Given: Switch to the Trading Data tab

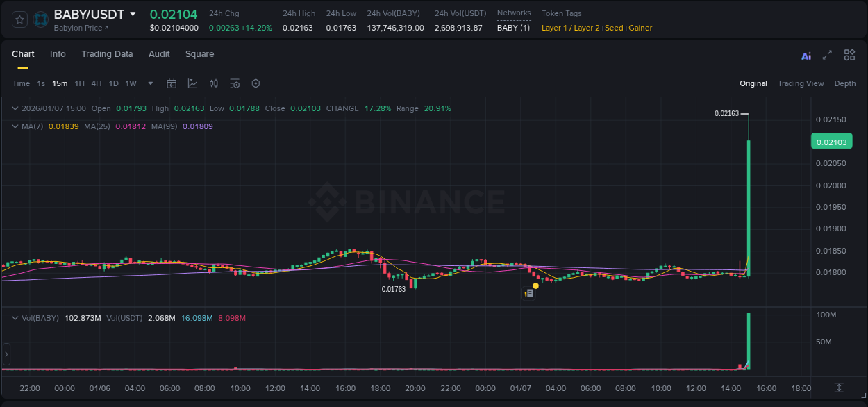Looking at the screenshot, I should point(107,53).
